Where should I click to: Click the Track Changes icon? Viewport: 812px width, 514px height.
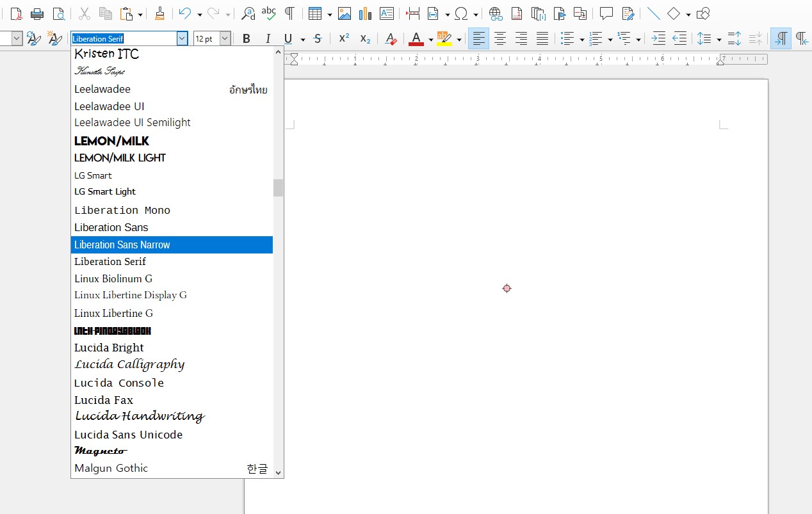click(x=628, y=13)
